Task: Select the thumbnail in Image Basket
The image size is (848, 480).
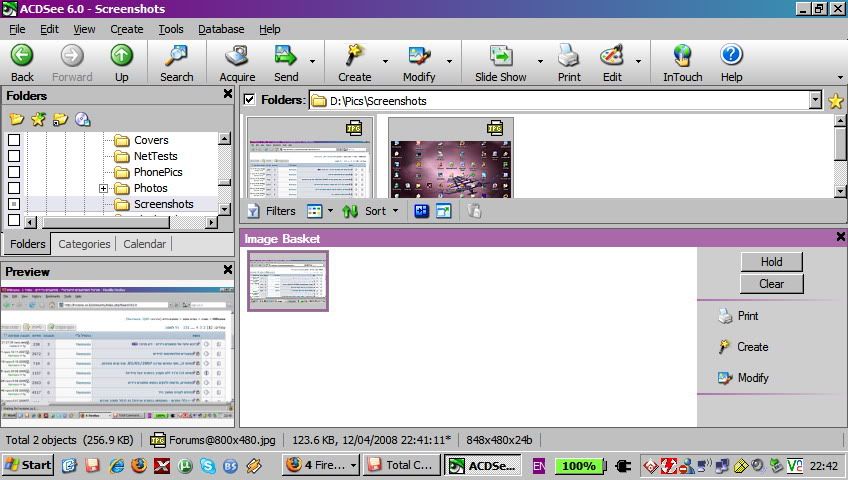Action: point(288,281)
